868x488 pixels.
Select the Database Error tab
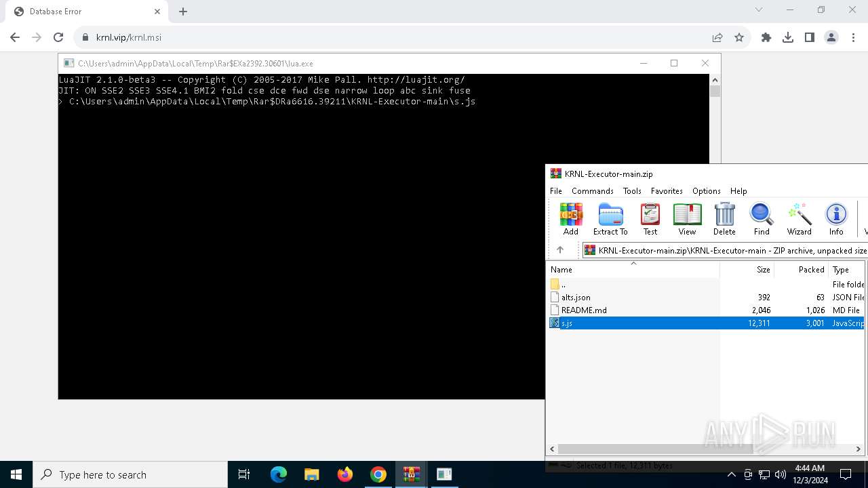[86, 12]
